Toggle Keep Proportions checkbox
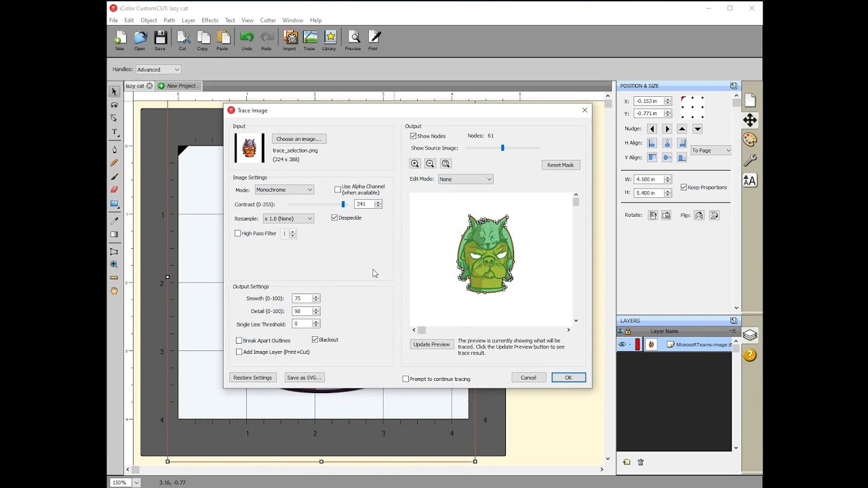 pos(684,187)
